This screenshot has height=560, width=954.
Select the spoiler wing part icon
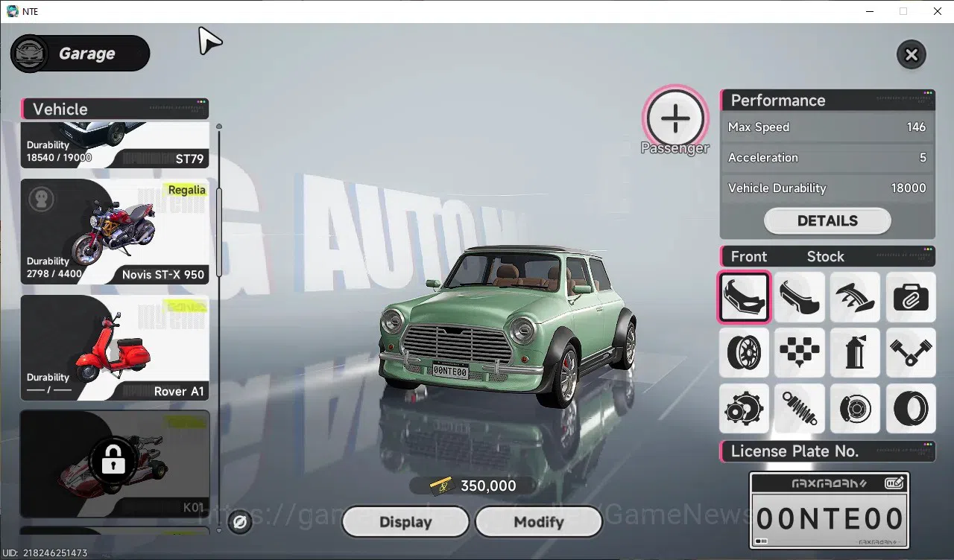tap(855, 297)
